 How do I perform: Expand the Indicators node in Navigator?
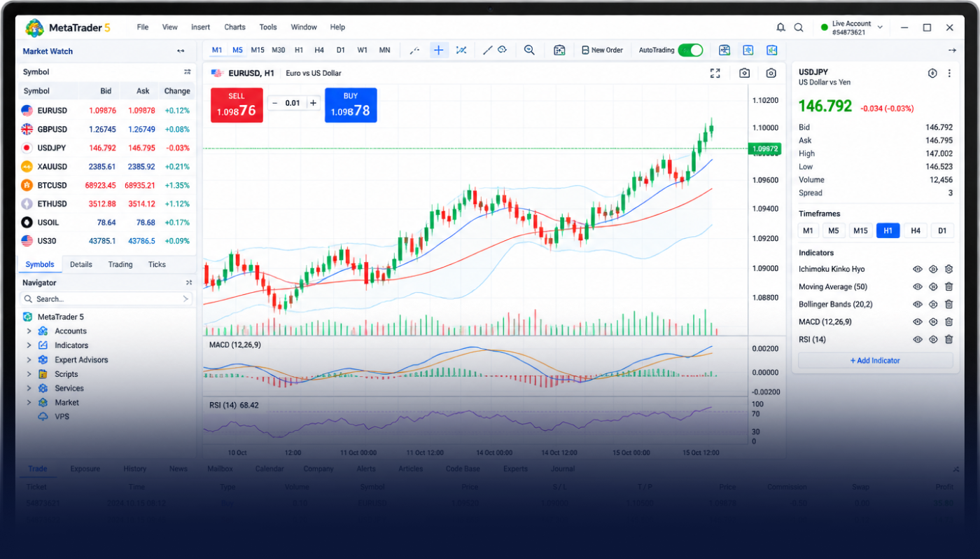29,345
